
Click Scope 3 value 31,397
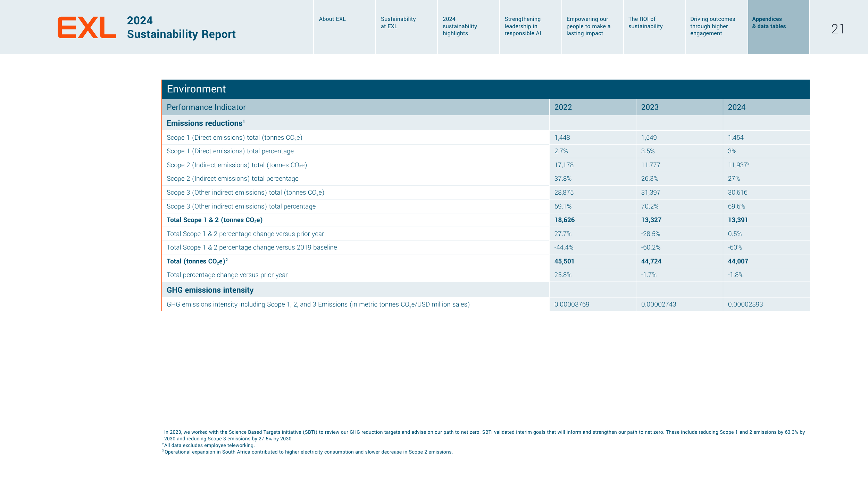click(651, 192)
